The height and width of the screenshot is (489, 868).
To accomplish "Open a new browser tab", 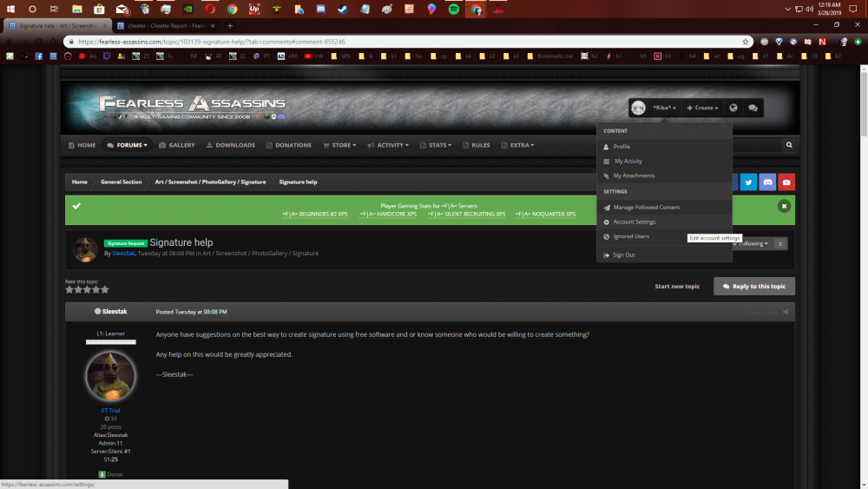I will point(230,25).
